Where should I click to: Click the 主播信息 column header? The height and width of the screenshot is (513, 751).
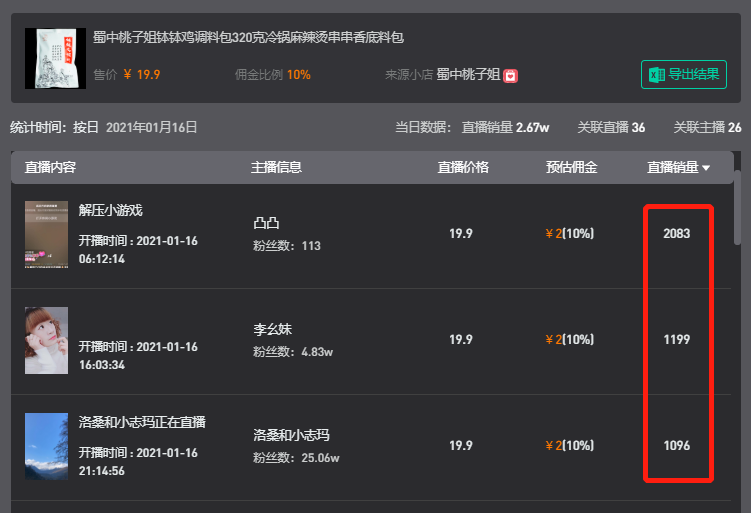276,167
